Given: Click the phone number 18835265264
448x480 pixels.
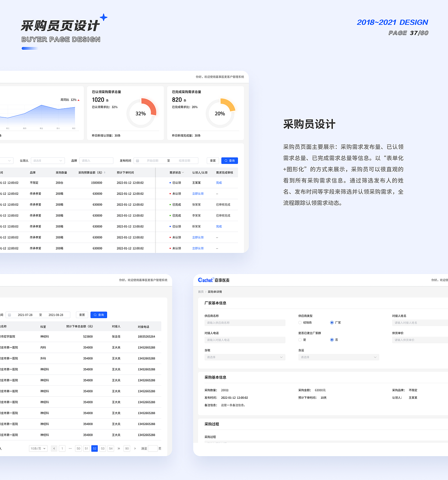Looking at the screenshot, I should click(x=146, y=337).
